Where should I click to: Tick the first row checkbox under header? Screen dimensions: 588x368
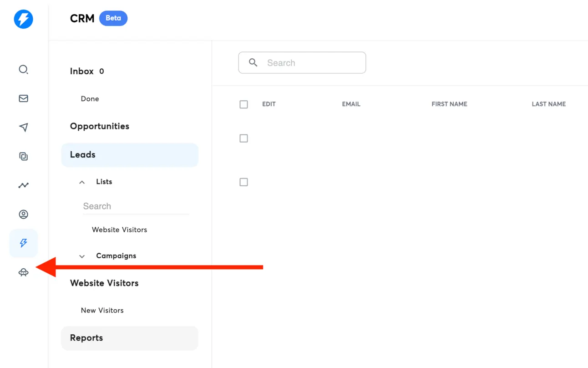point(244,138)
